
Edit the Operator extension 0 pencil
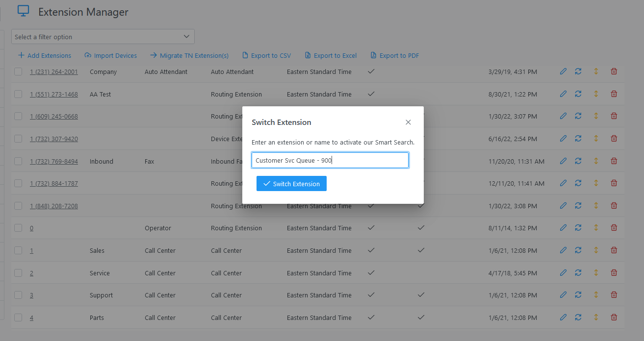point(563,228)
